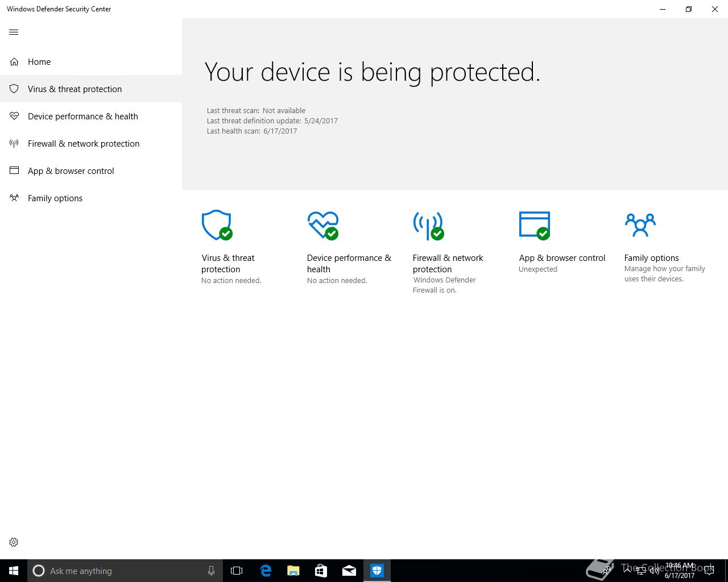The image size is (728, 582).
Task: Click the App & browser control window tile icon
Action: (535, 226)
